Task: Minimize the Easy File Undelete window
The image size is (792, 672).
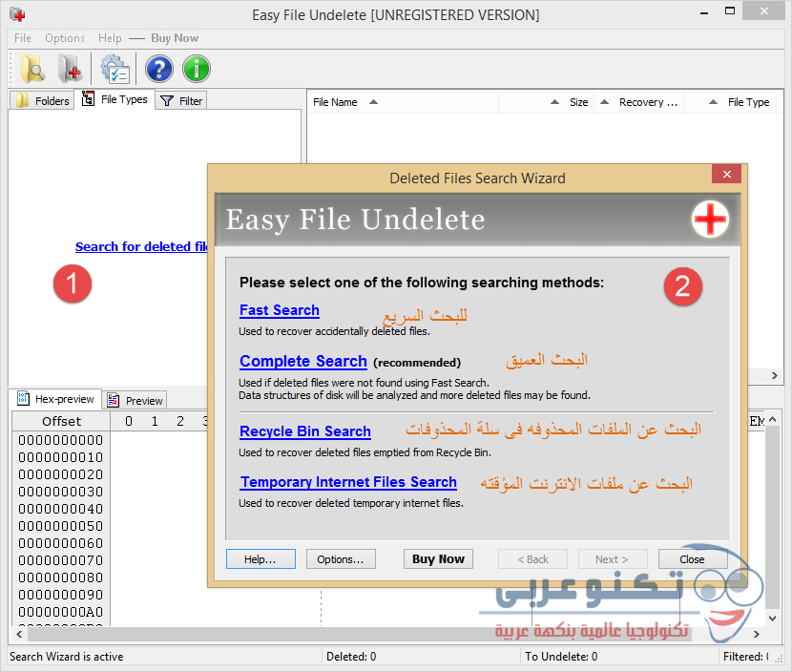Action: coord(704,12)
